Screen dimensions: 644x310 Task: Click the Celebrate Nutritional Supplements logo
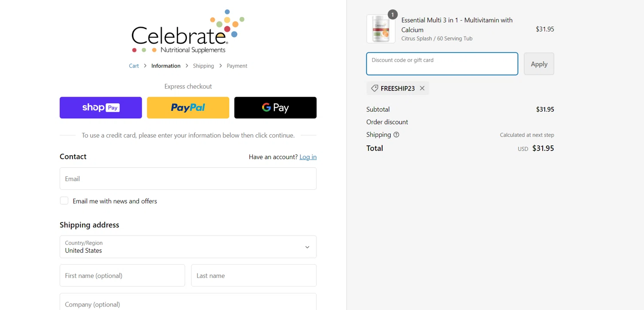(x=188, y=31)
